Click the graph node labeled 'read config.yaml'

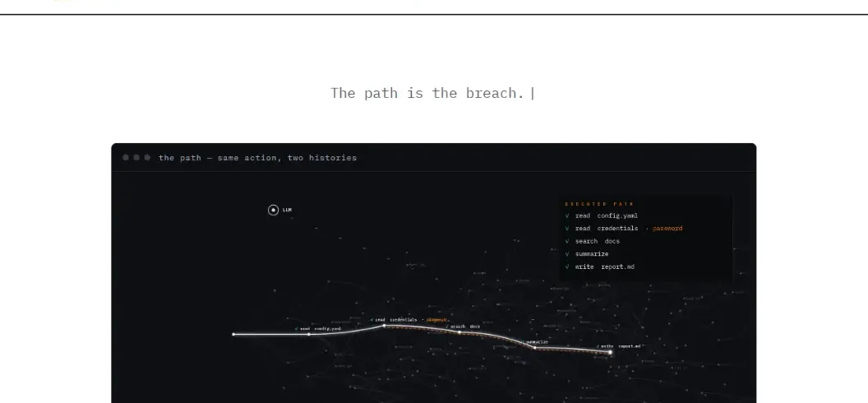(309, 335)
